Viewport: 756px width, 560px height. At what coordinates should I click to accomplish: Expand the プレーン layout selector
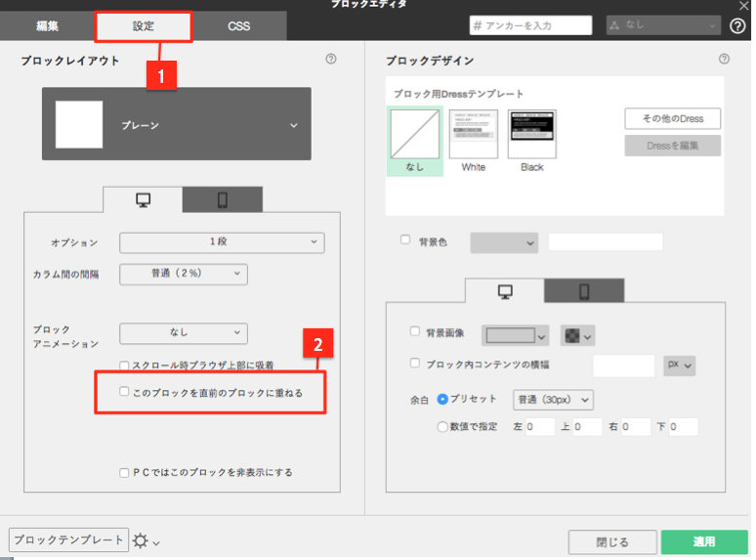(x=177, y=124)
